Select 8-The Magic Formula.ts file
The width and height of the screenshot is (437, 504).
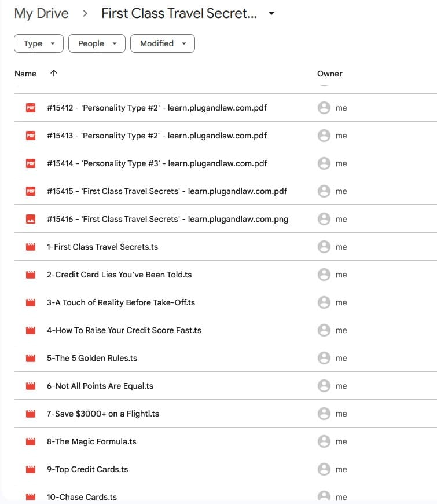91,441
